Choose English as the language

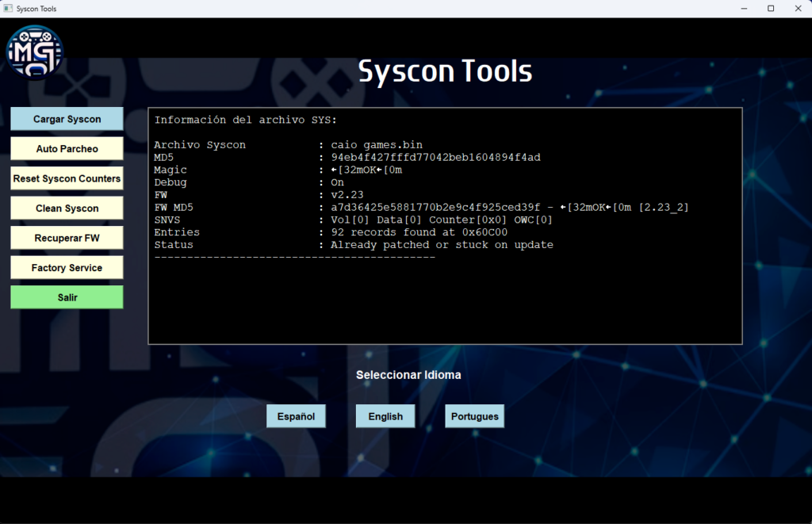pos(385,416)
